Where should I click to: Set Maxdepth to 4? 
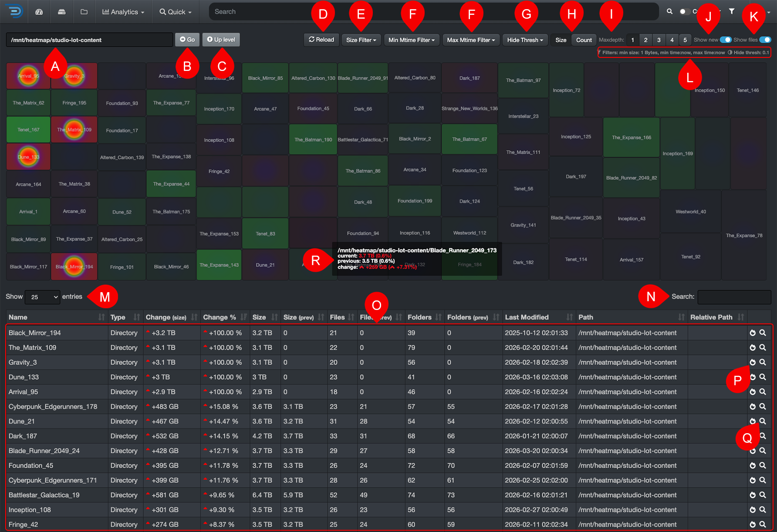672,40
